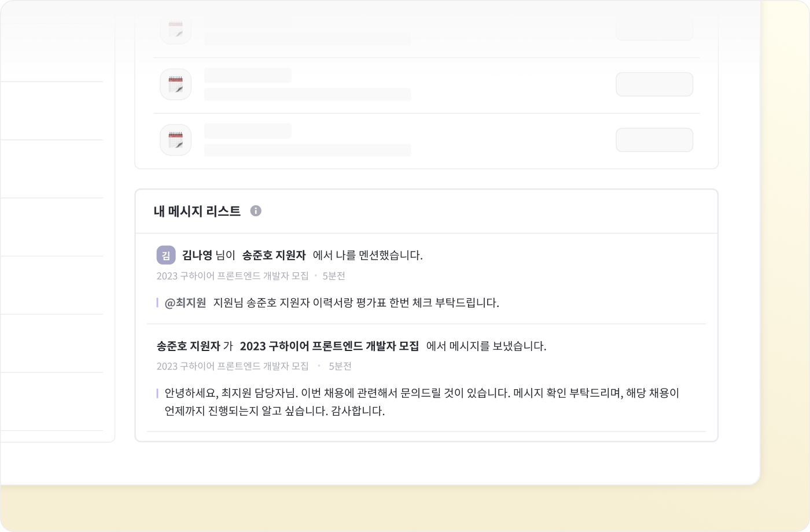Viewport: 810px width, 532px height.
Task: Click the 5분전 timestamp on 송준호's message
Action: click(340, 366)
